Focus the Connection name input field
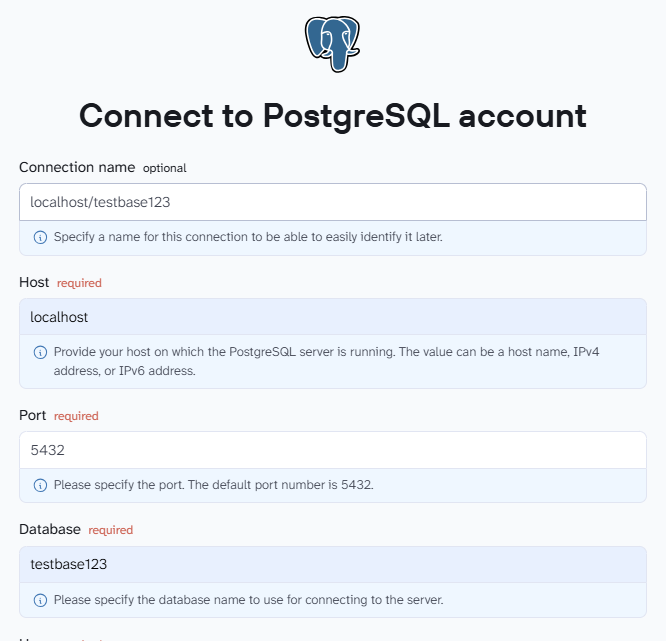 coord(333,202)
